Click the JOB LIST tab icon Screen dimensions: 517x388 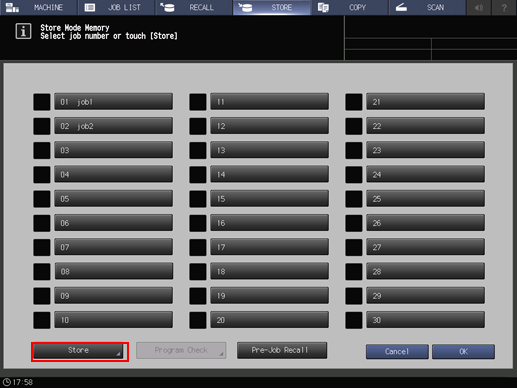[x=90, y=7]
